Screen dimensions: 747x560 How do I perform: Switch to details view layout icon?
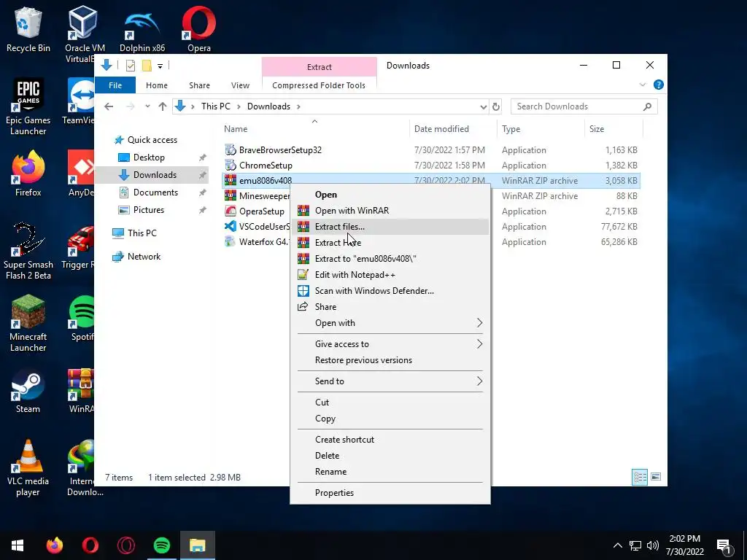pos(640,477)
